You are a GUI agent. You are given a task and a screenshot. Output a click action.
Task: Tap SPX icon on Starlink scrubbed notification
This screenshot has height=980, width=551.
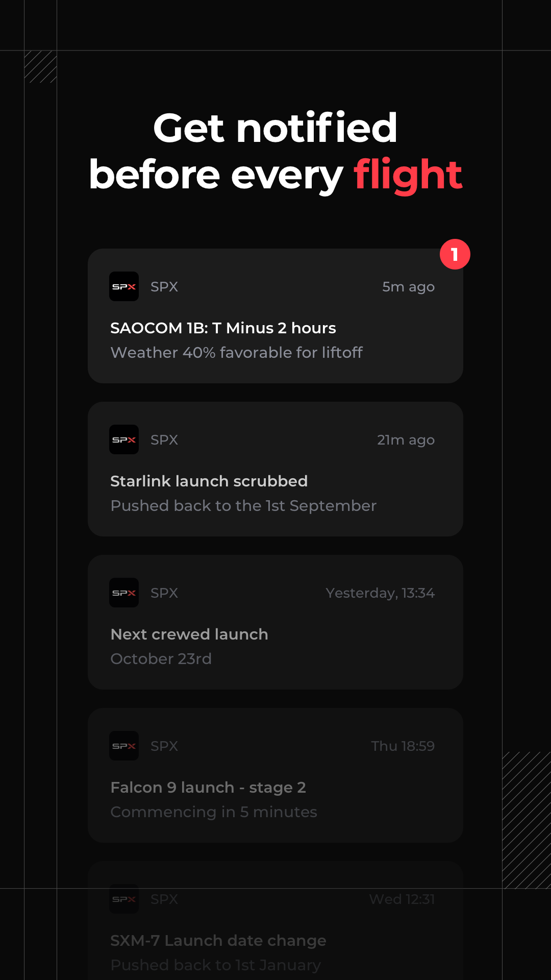(x=124, y=439)
